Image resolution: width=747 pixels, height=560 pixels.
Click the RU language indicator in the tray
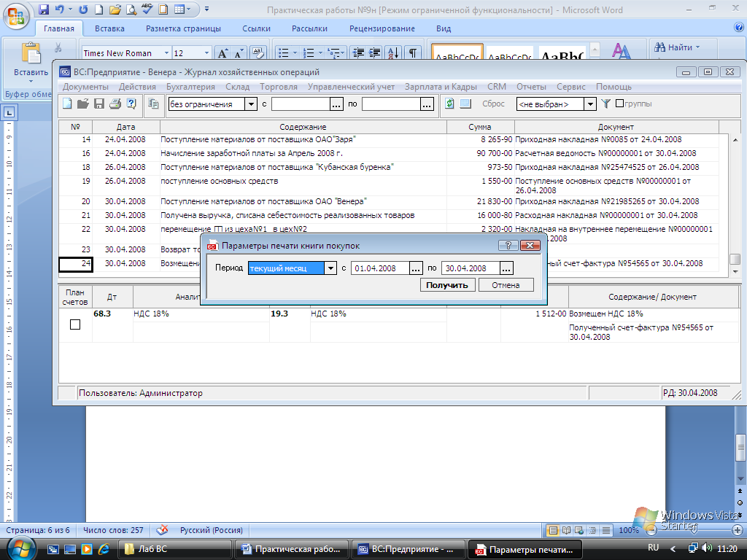(x=653, y=548)
